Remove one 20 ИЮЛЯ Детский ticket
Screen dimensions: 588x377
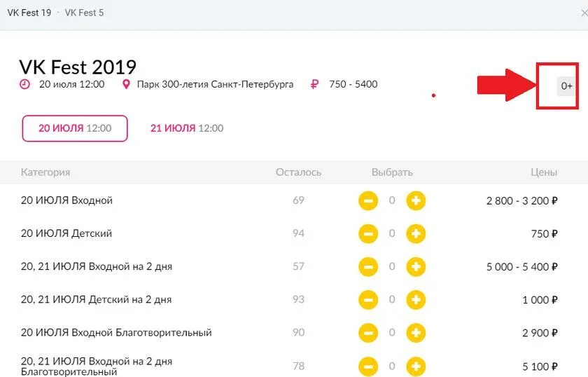point(368,233)
